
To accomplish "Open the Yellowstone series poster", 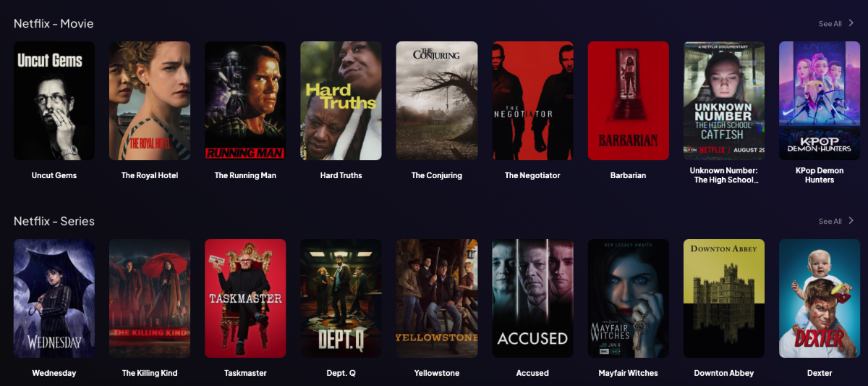I will (436, 298).
